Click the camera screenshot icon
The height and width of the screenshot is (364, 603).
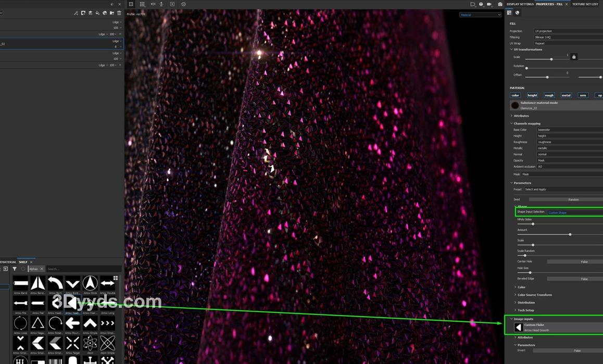(500, 4)
